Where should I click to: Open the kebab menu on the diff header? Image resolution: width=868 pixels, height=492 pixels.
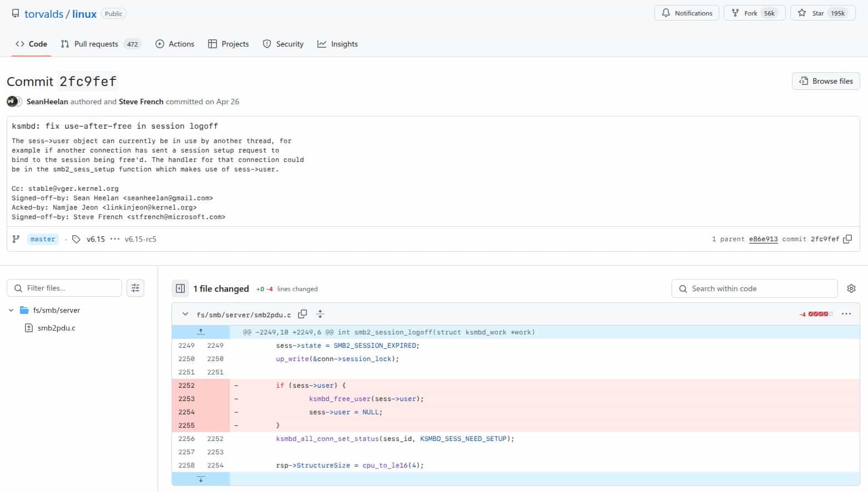(846, 314)
